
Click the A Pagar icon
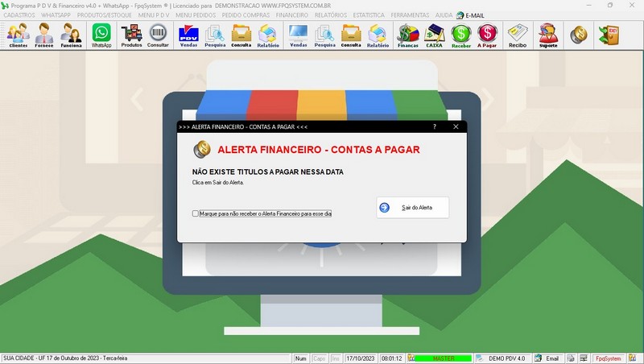pyautogui.click(x=487, y=35)
